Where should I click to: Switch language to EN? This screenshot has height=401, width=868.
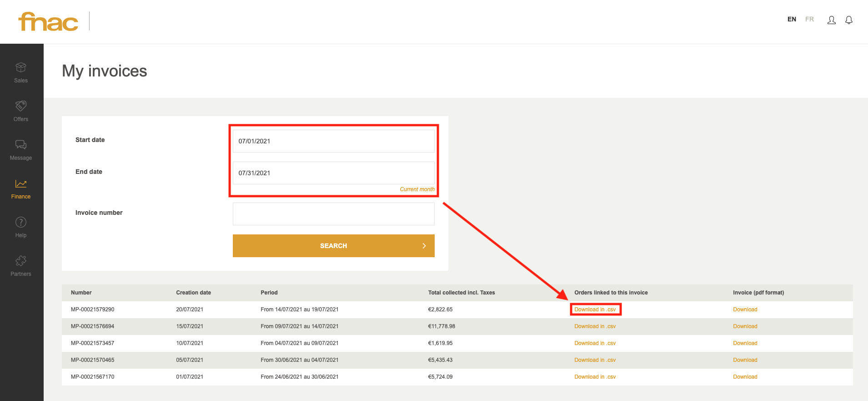(x=792, y=19)
